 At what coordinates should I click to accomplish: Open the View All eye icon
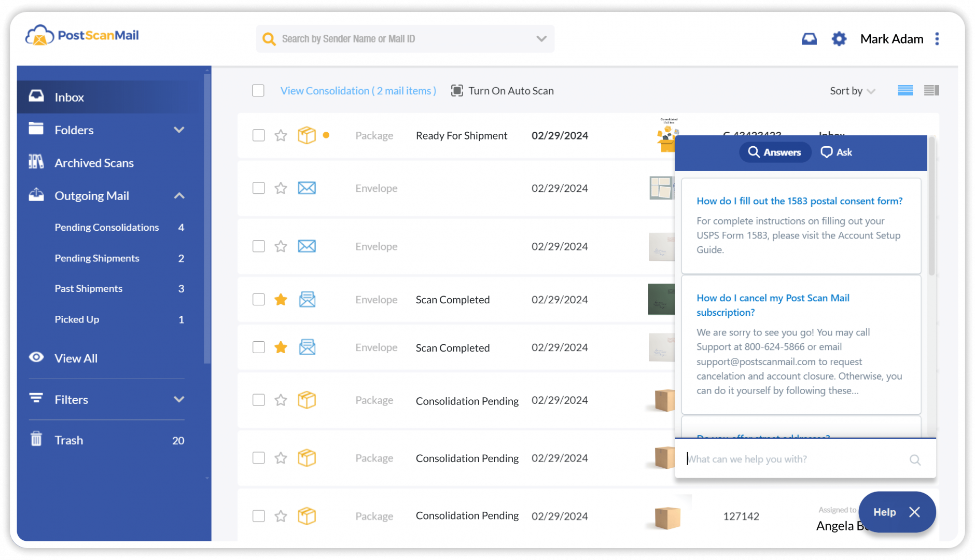(x=36, y=358)
